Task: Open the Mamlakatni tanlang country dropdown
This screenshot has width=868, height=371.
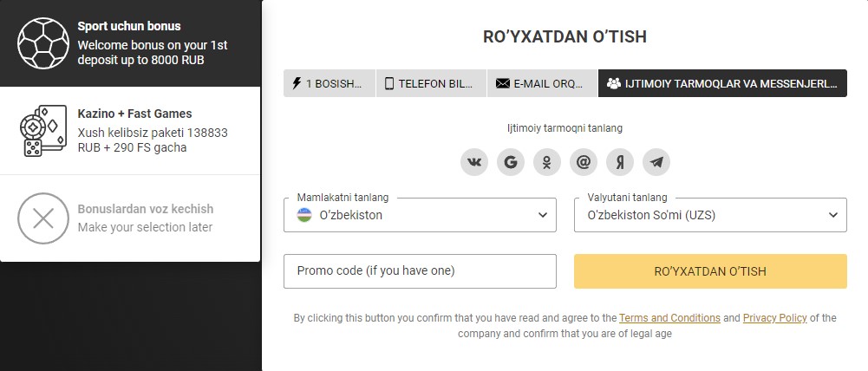Action: point(420,215)
